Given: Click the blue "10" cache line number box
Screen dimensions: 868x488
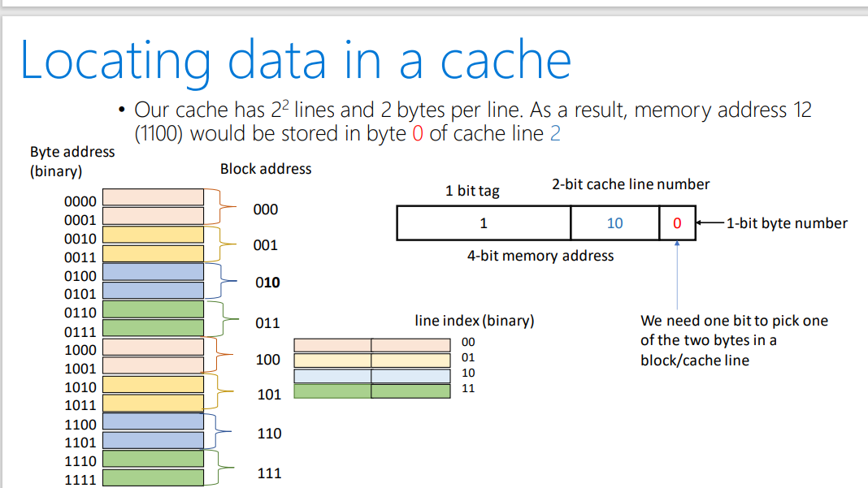Looking at the screenshot, I should [614, 223].
